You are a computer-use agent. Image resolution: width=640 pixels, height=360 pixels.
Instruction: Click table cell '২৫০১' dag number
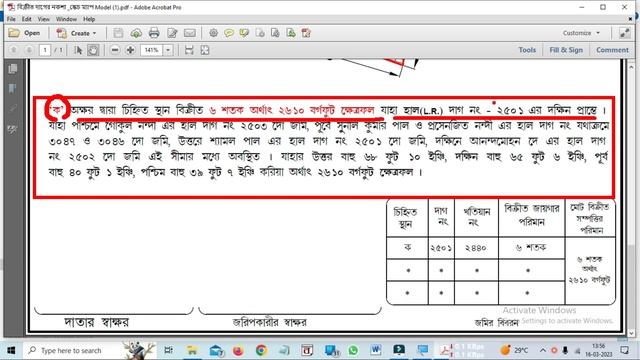click(441, 248)
